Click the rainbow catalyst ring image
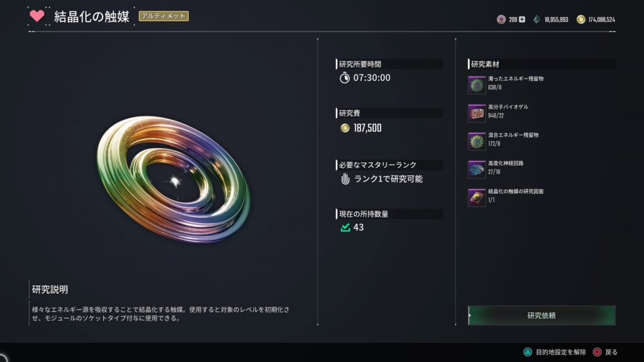Screen dimensions: 644x362 pos(173,179)
